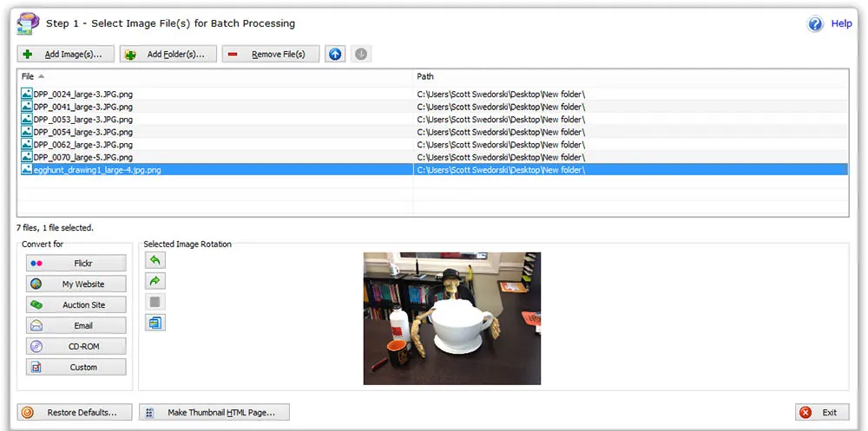Click image icon beside DPP_0054 file
This screenshot has height=431, width=868.
pyautogui.click(x=27, y=132)
